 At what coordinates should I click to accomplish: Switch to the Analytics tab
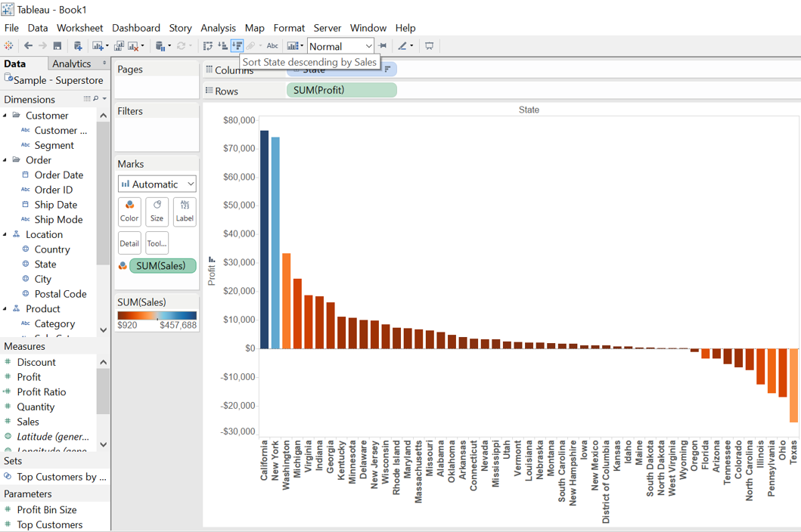pos(72,63)
